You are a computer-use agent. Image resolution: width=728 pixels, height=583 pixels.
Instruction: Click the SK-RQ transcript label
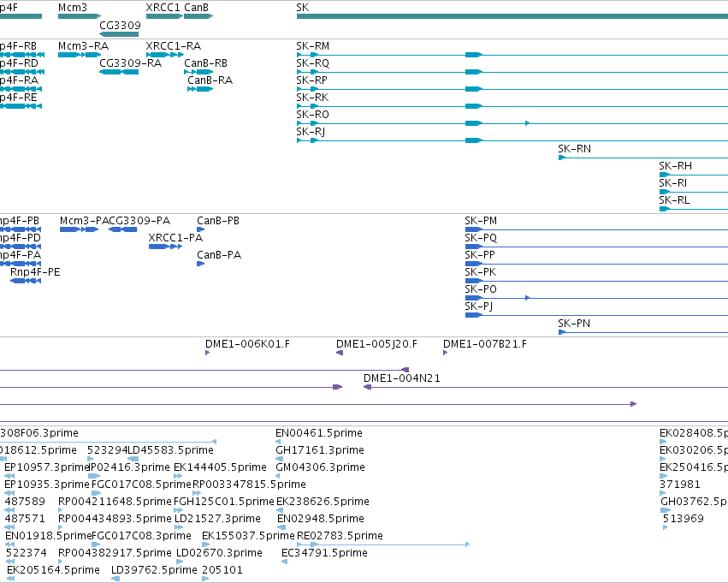312,63
